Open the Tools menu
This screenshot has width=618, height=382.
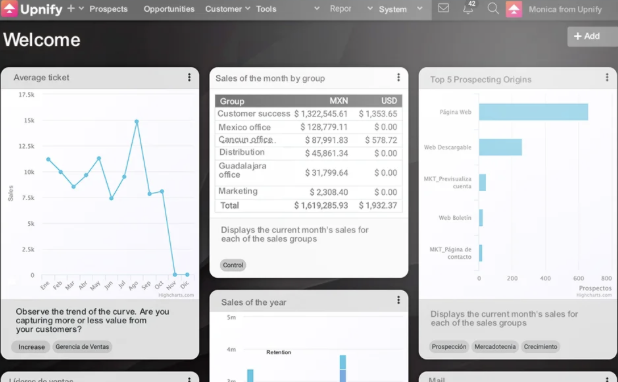pyautogui.click(x=266, y=9)
